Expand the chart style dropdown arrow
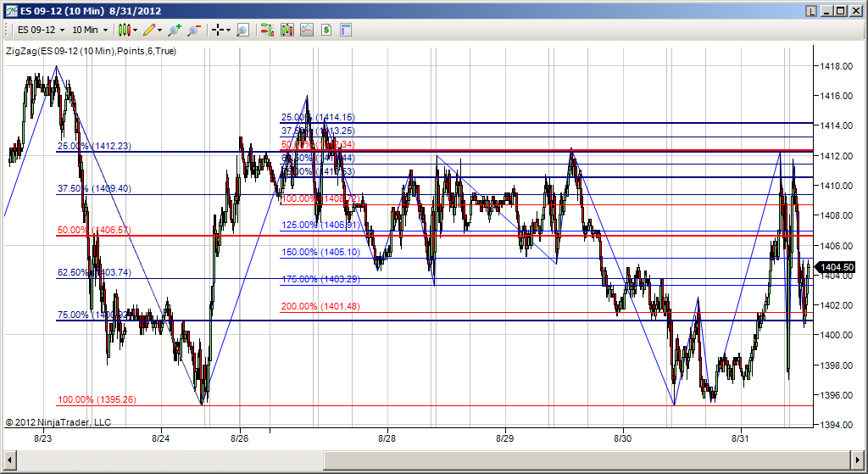Screen dimensions: 868x474 point(135,31)
